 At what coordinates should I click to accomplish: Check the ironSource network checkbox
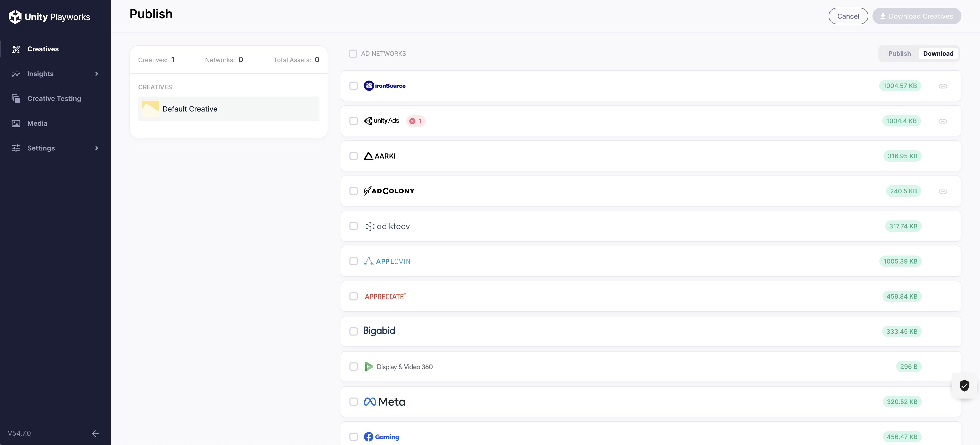point(353,86)
